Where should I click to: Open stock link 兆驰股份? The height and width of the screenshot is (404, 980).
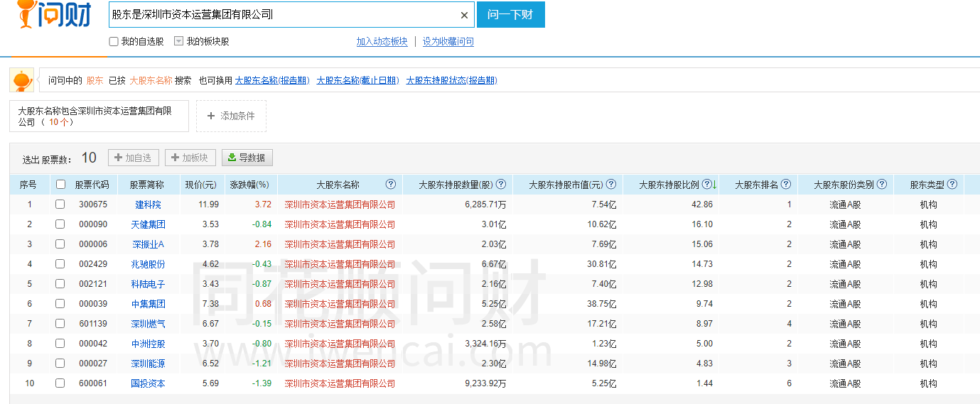click(x=148, y=264)
